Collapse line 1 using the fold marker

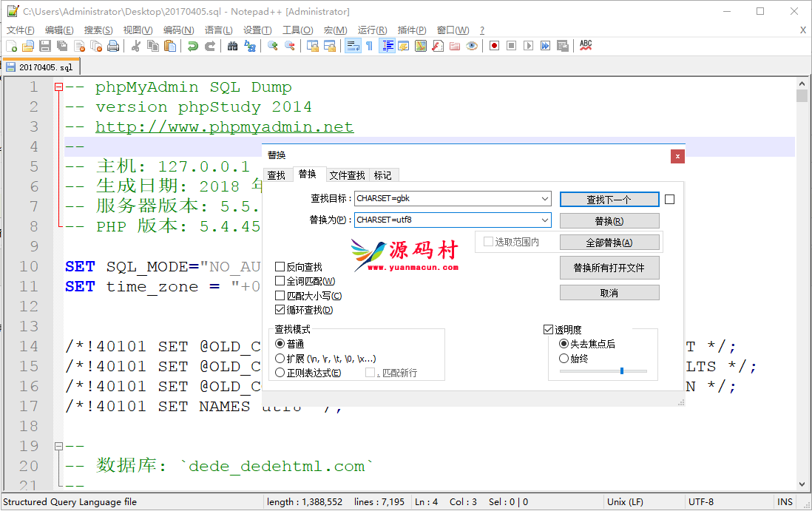59,87
